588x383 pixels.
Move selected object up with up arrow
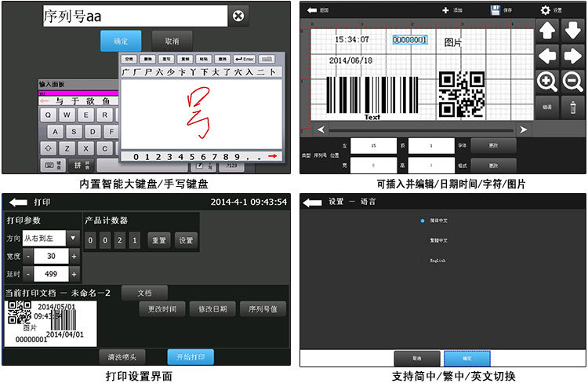pos(547,31)
